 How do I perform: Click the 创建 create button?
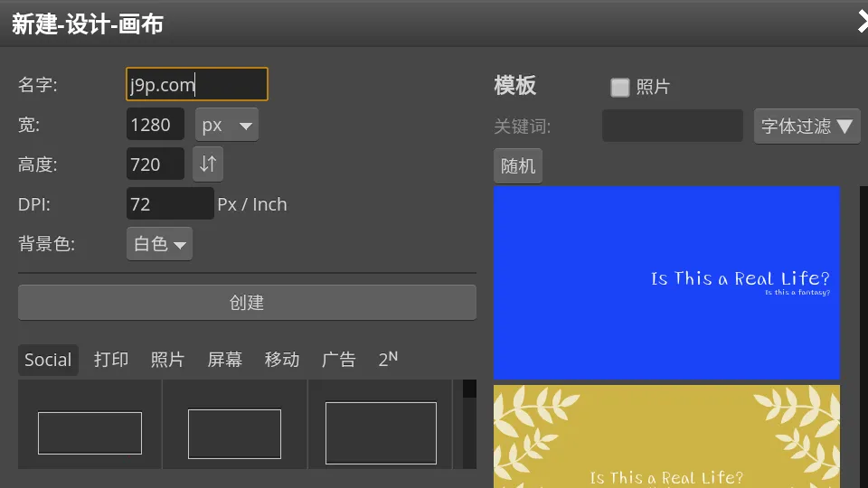pyautogui.click(x=247, y=303)
